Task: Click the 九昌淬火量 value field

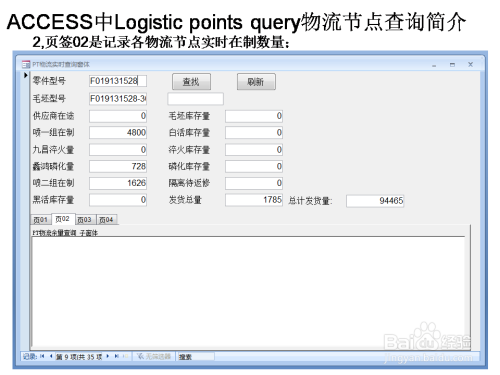Action: coord(118,150)
